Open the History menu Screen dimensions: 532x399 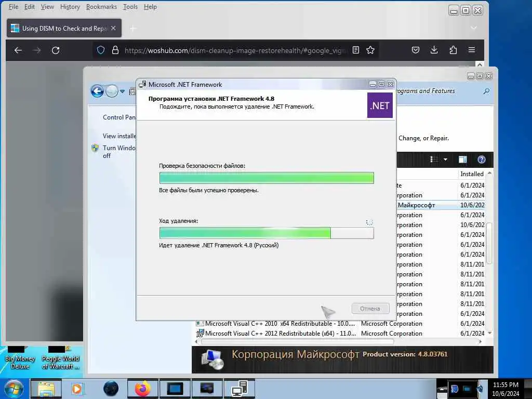click(70, 7)
